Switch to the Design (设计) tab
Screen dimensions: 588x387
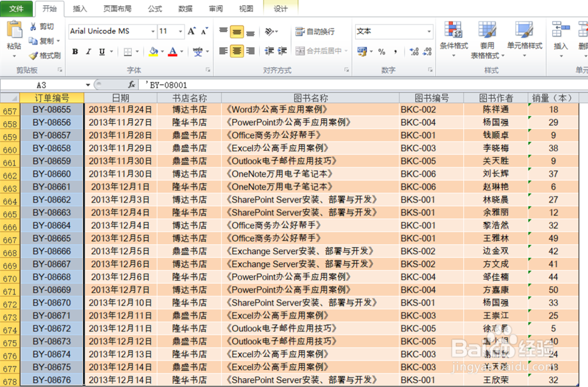(x=280, y=9)
